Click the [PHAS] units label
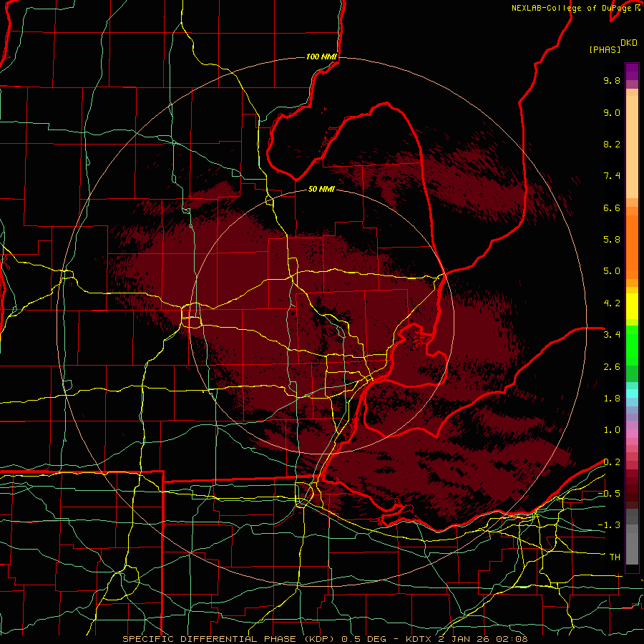This screenshot has height=644, width=644. click(x=605, y=49)
